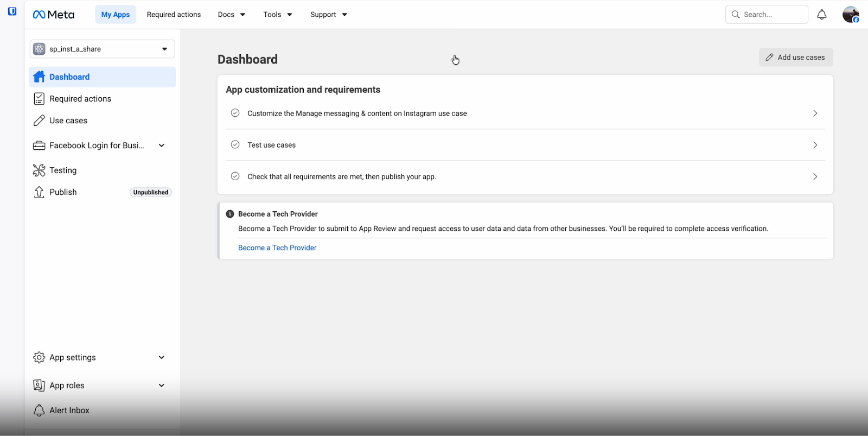Image resolution: width=868 pixels, height=436 pixels.
Task: Open arrow for Test use cases row
Action: pyautogui.click(x=815, y=145)
